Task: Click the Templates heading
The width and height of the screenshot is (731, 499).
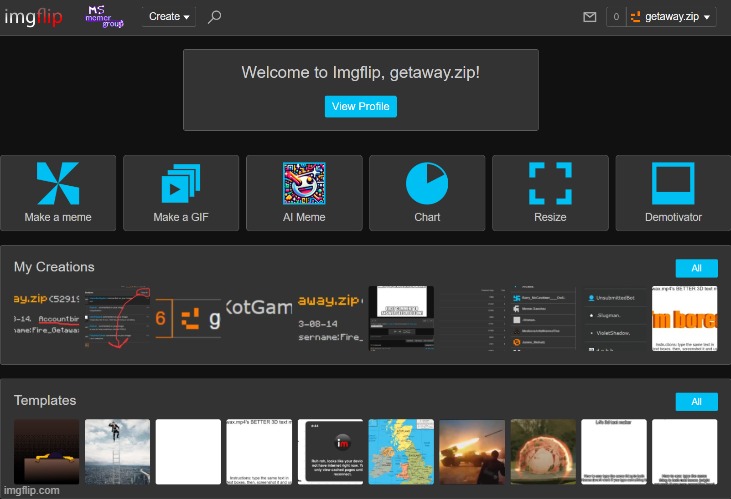Action: click(x=45, y=400)
